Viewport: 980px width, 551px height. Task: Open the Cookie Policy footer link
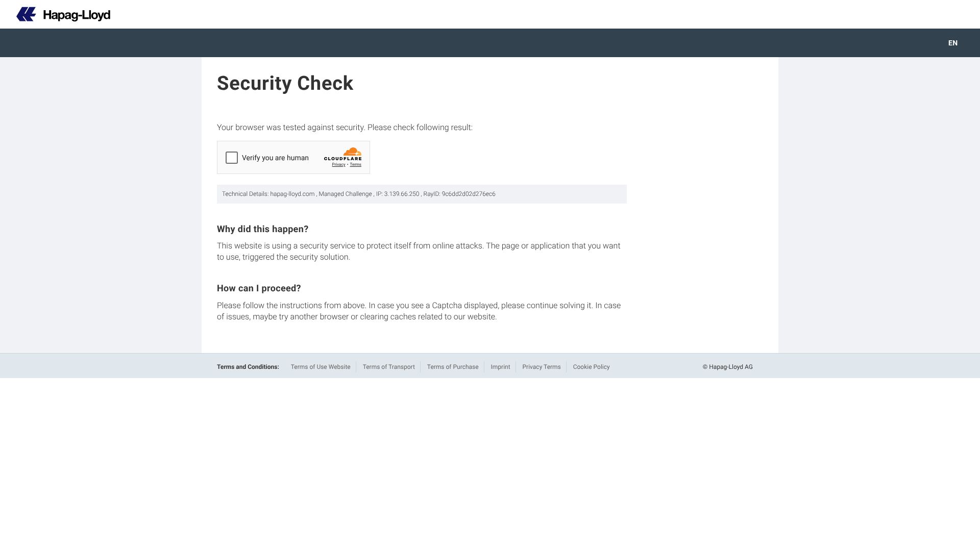tap(591, 367)
